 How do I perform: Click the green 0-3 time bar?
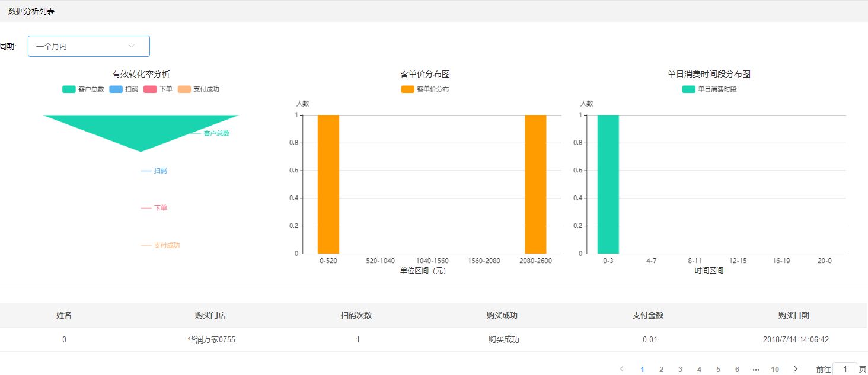click(x=608, y=184)
